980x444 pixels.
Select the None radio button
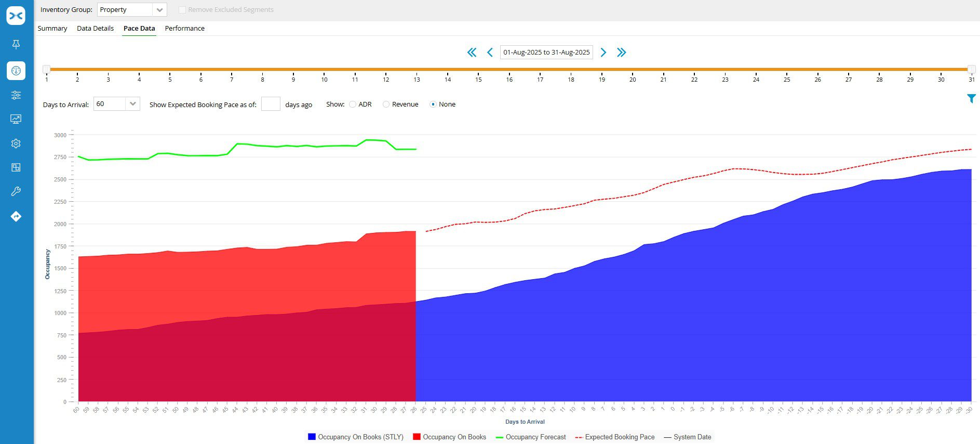[x=433, y=105]
